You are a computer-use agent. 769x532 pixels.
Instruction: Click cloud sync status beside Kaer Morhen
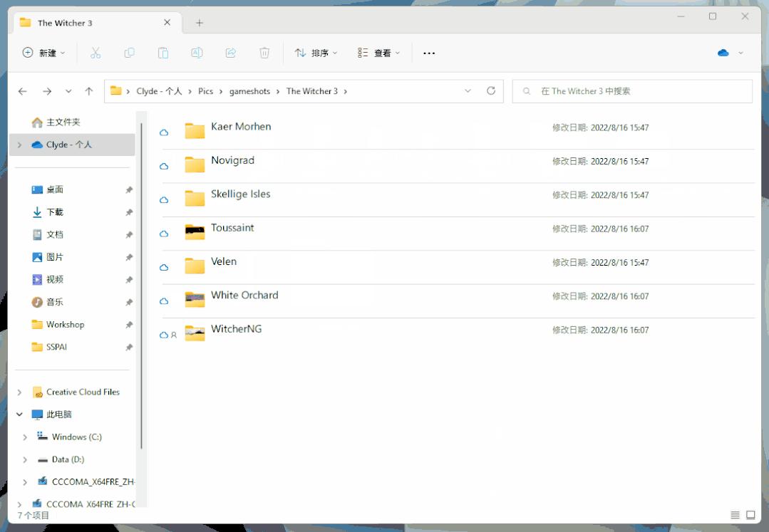(164, 132)
